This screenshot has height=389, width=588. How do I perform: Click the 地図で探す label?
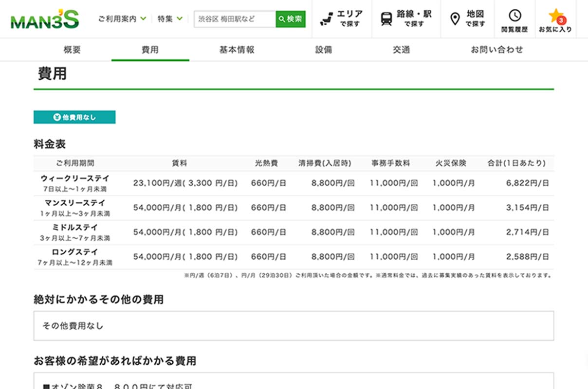tap(475, 18)
